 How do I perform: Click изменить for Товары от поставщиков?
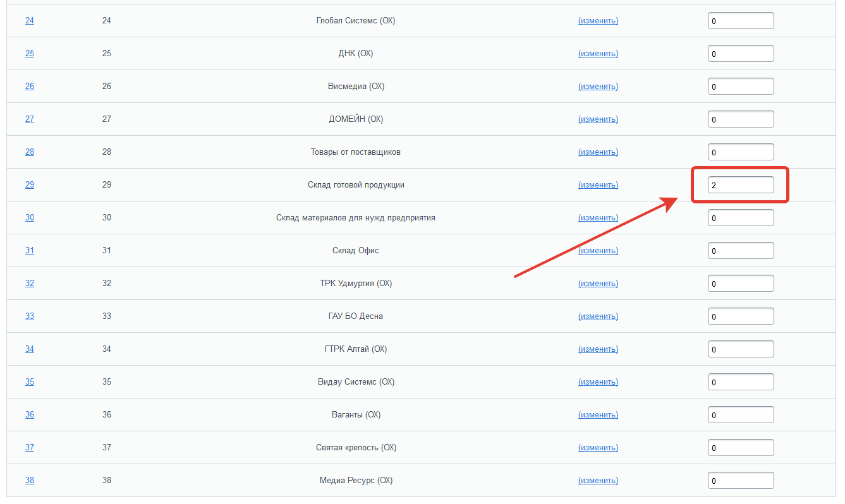(x=598, y=152)
